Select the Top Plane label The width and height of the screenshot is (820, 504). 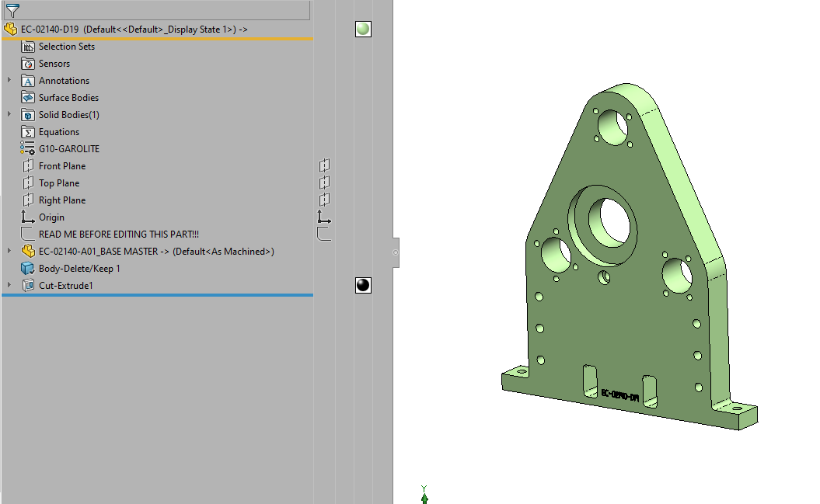(x=59, y=183)
